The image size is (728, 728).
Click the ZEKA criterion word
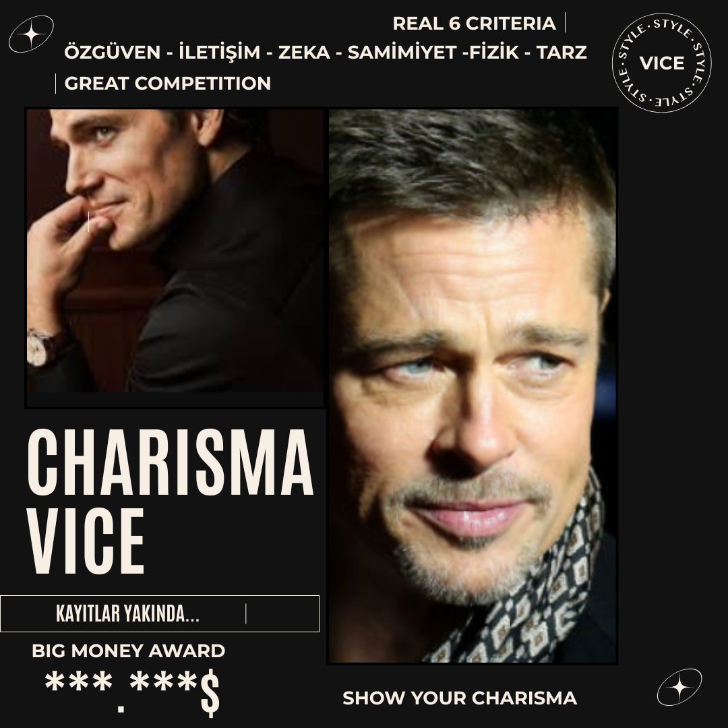(304, 53)
